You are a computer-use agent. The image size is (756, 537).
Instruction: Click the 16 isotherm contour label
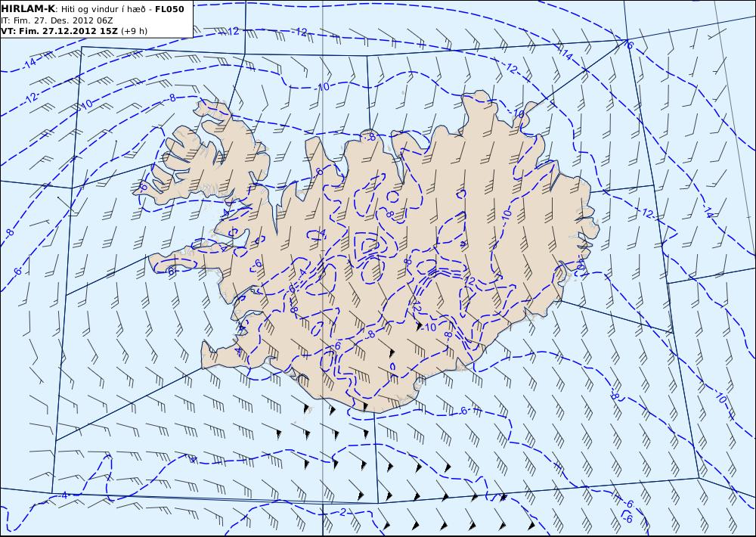click(627, 45)
